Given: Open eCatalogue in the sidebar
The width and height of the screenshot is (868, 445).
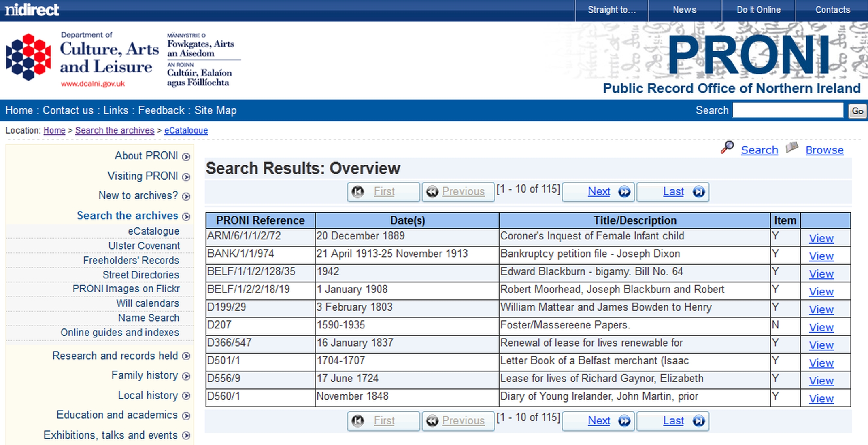Looking at the screenshot, I should coord(153,231).
